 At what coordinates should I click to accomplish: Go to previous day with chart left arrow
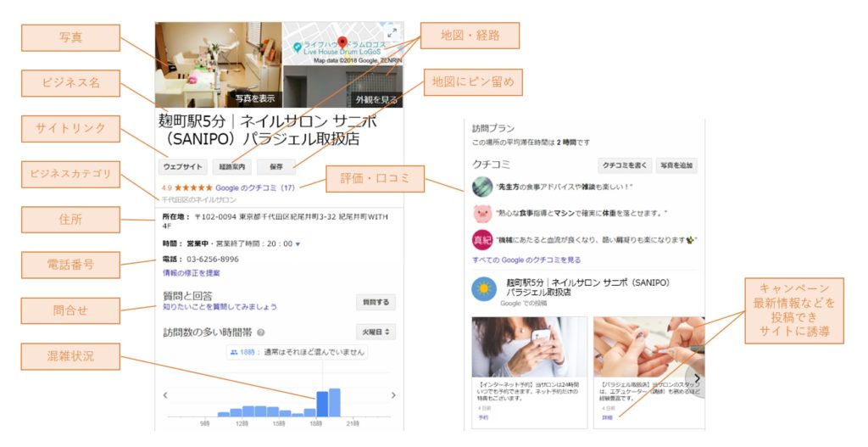tap(165, 395)
